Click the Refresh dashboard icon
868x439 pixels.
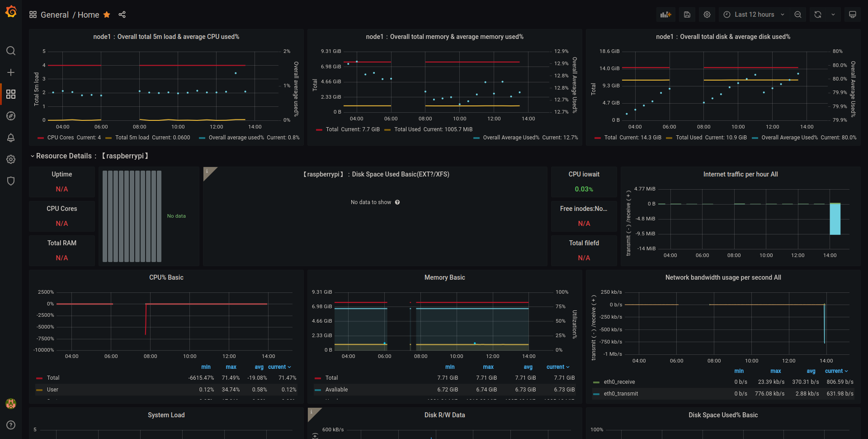pos(818,14)
